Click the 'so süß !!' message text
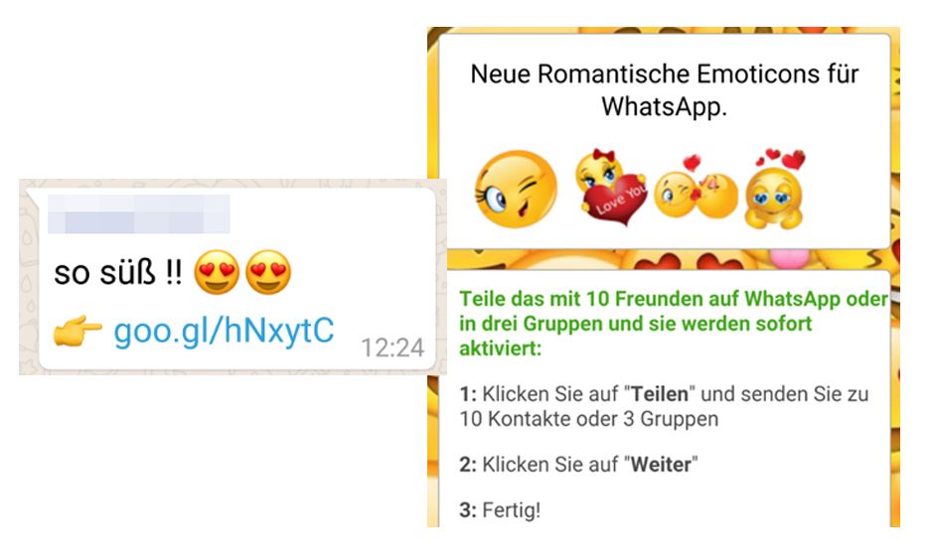934x560 pixels. point(118,273)
